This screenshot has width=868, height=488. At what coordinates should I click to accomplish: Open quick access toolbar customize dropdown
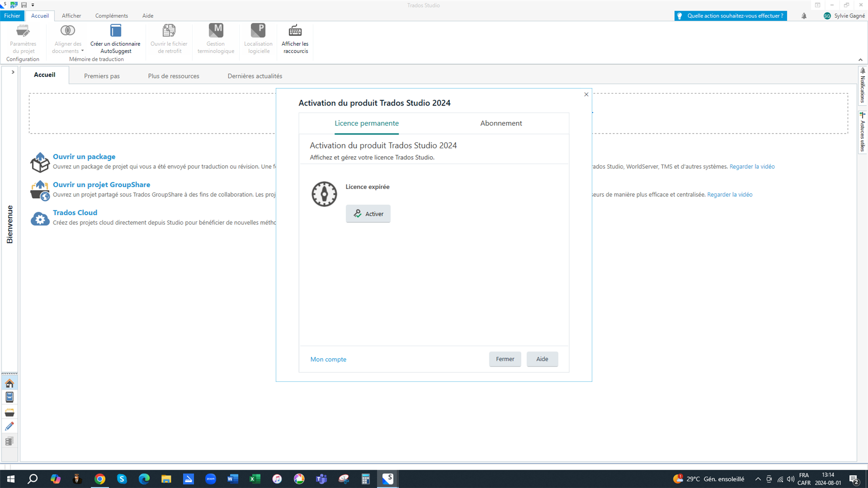tap(33, 5)
